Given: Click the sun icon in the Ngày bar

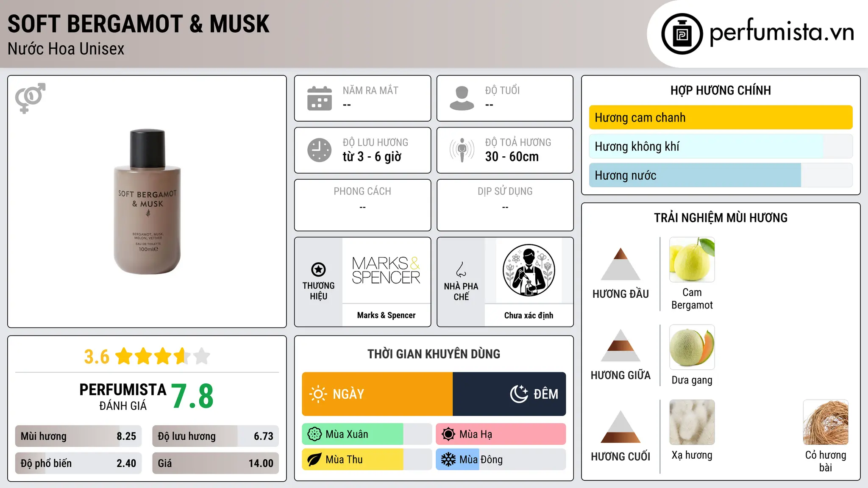Looking at the screenshot, I should coord(318,394).
